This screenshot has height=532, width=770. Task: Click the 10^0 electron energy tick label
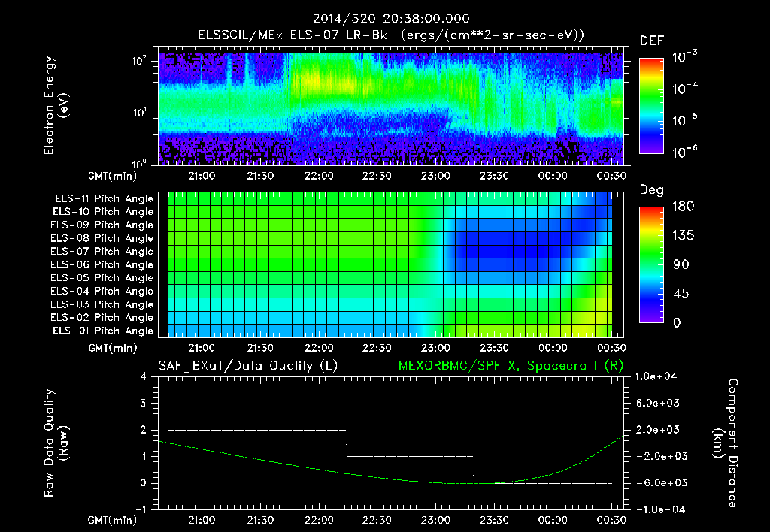pyautogui.click(x=141, y=163)
